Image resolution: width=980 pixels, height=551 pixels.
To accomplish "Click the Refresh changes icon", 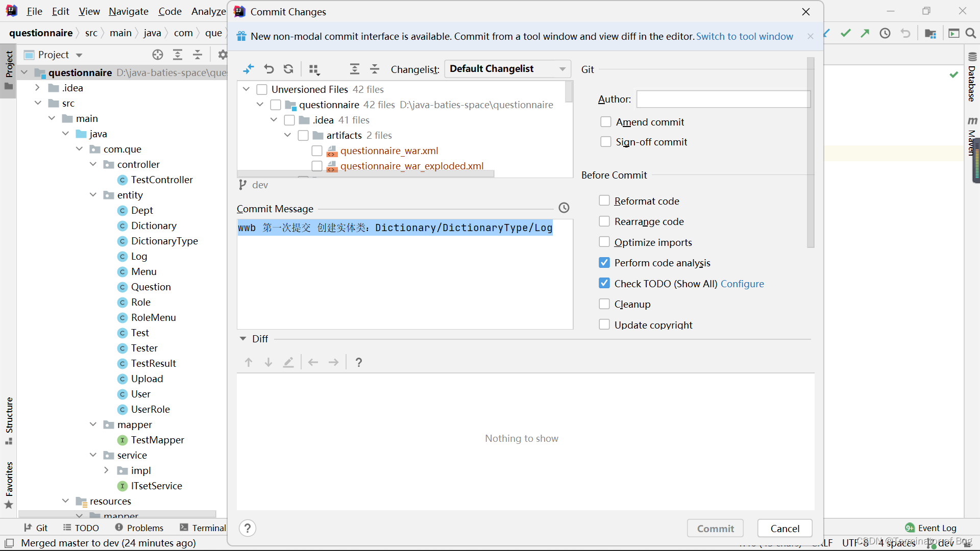I will [288, 69].
